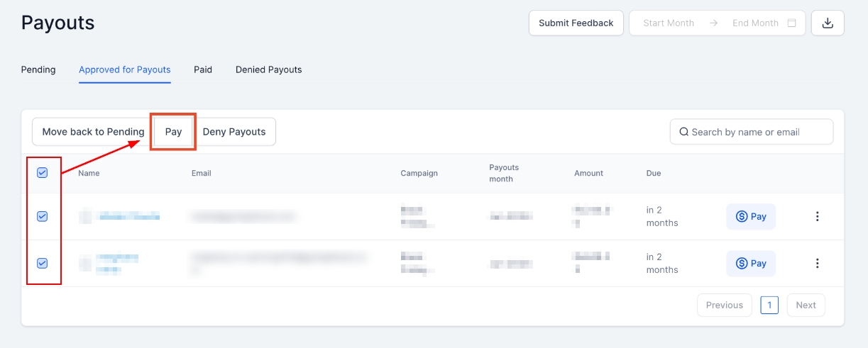This screenshot has height=348, width=868.
Task: Click the Submit Feedback button
Action: [576, 23]
